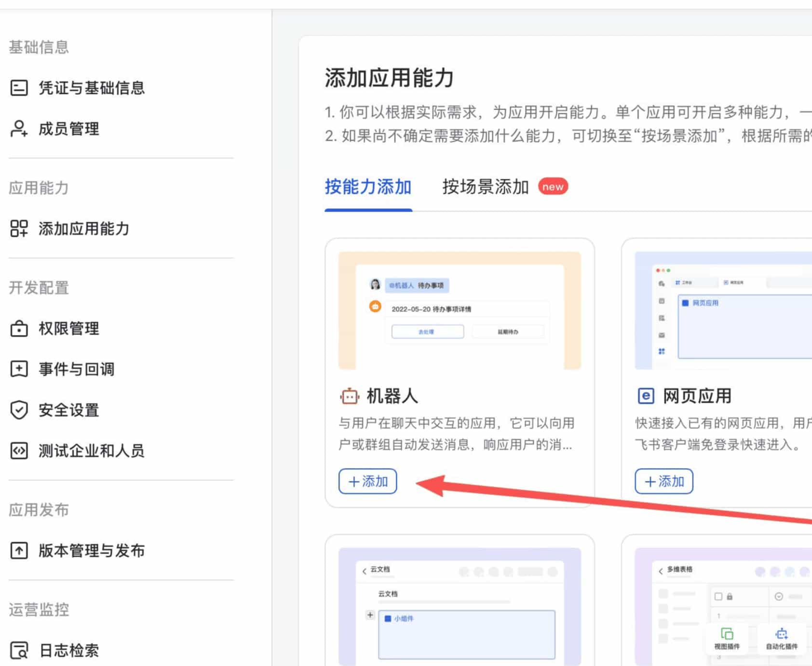Switch to the 按能力添加 tab
This screenshot has height=666, width=812.
(368, 187)
